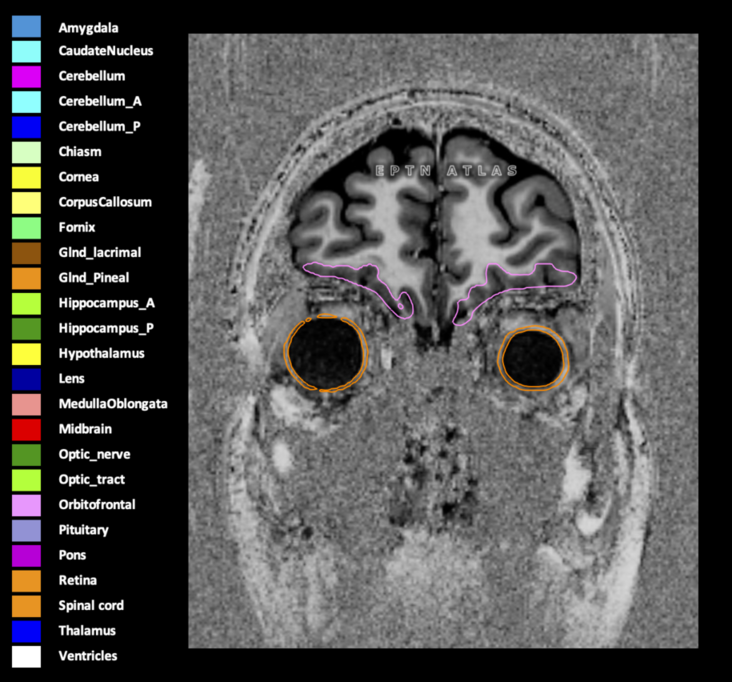The image size is (732, 682).
Task: Pick the orange Glnd_Pineal swatch
Action: [26, 278]
